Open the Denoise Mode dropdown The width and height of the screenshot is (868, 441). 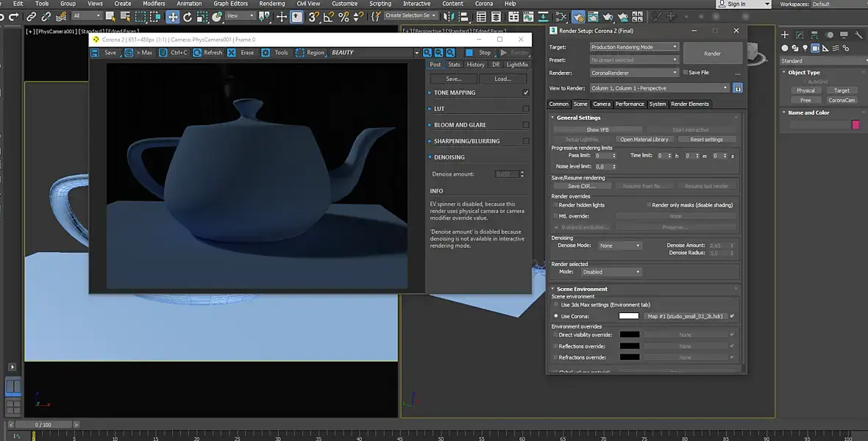619,245
